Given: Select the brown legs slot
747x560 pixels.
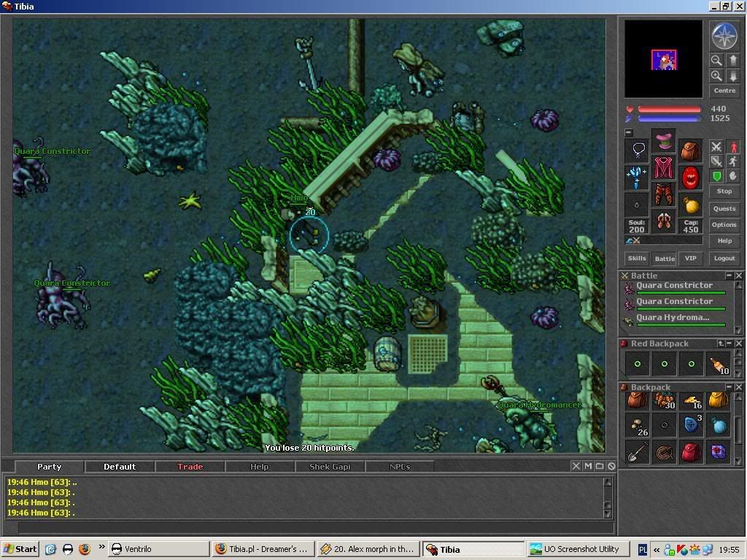Looking at the screenshot, I should 664,195.
